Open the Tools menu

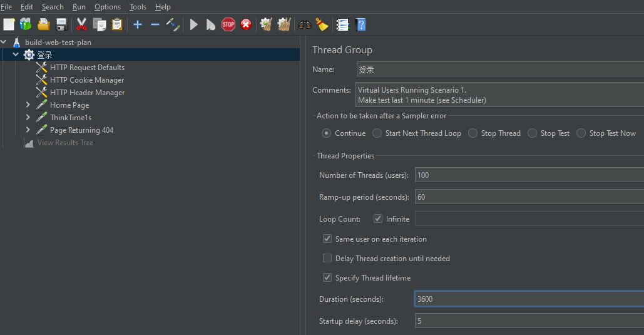pyautogui.click(x=138, y=7)
